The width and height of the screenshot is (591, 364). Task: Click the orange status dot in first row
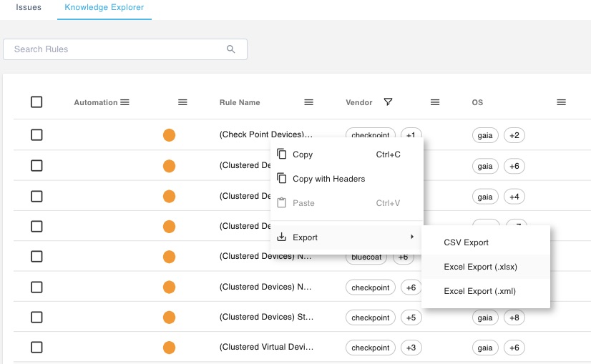pyautogui.click(x=170, y=134)
